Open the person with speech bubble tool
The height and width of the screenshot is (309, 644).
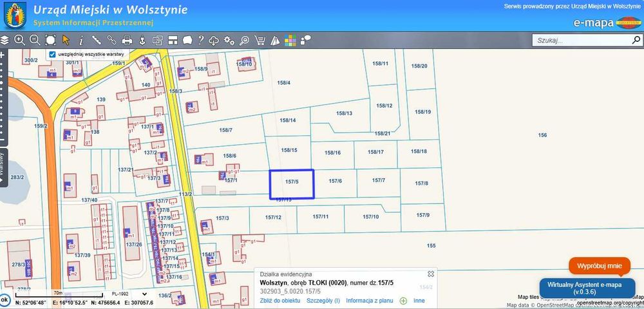(x=305, y=40)
